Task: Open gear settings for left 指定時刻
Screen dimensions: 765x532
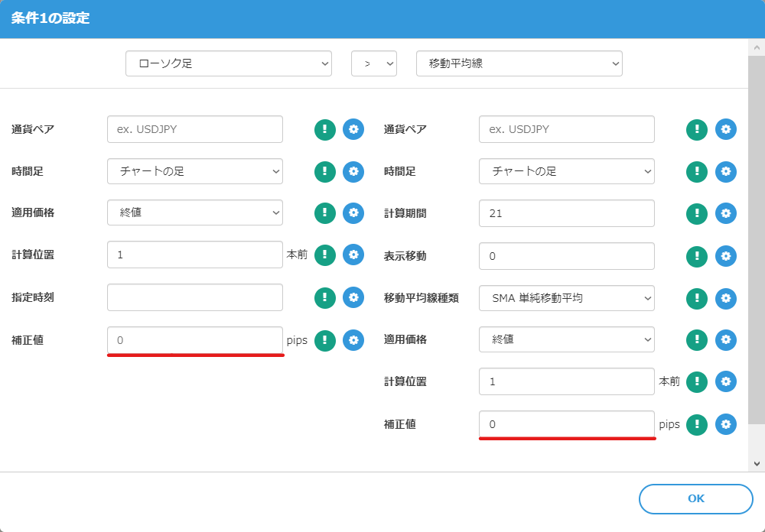Action: [x=353, y=297]
